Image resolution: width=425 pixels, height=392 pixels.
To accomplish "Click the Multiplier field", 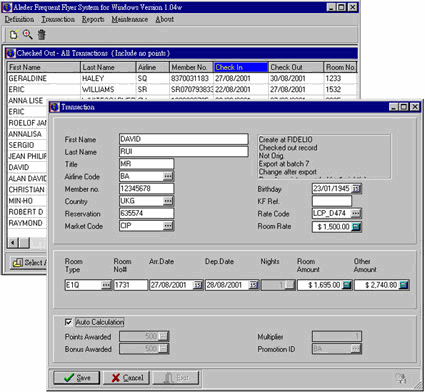I will (x=337, y=336).
